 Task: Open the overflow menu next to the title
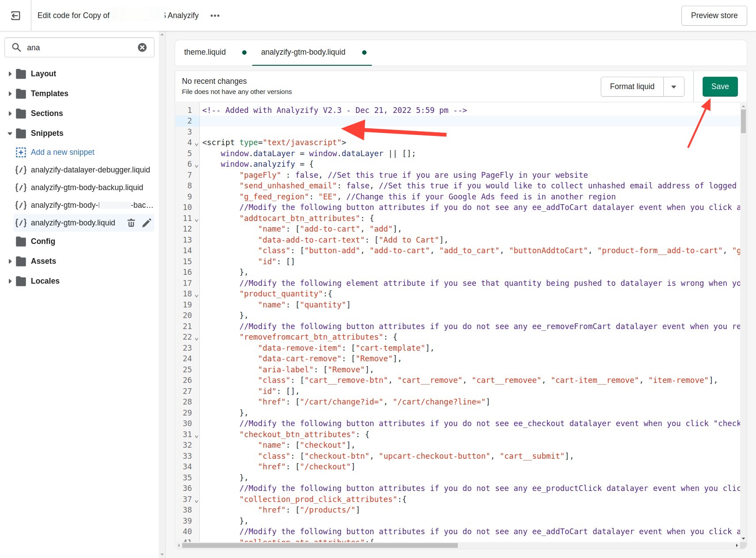pos(215,15)
